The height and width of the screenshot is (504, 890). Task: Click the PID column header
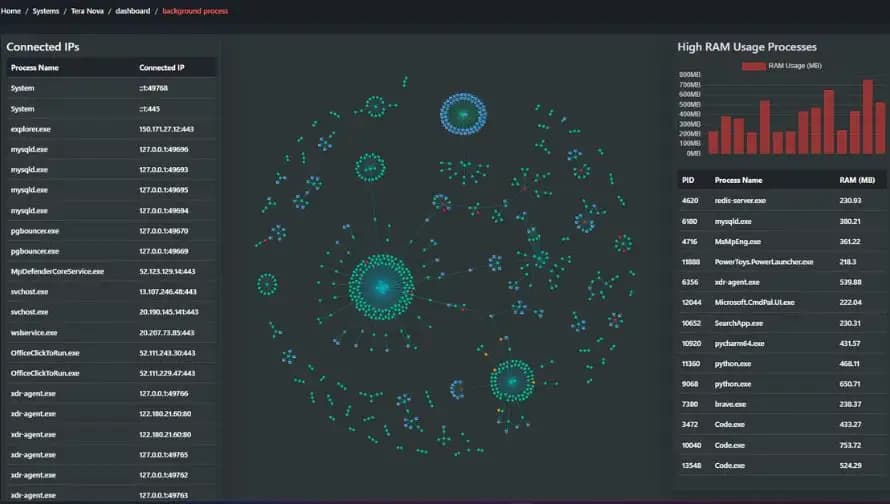(x=688, y=180)
